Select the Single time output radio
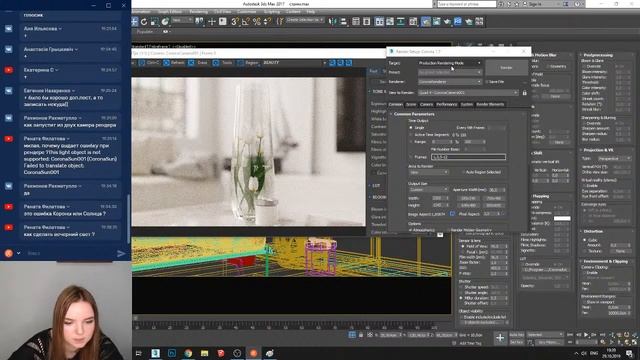 click(x=411, y=127)
